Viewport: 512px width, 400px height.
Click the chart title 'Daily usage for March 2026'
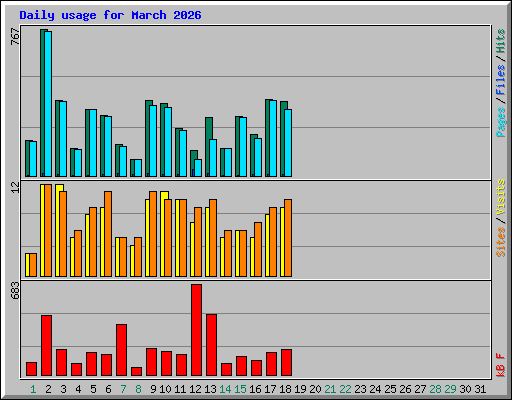110,15
